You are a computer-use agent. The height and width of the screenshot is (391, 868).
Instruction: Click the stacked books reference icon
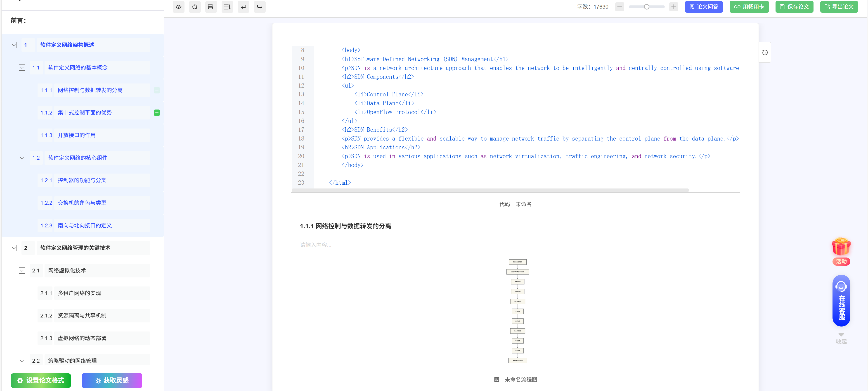pos(210,7)
